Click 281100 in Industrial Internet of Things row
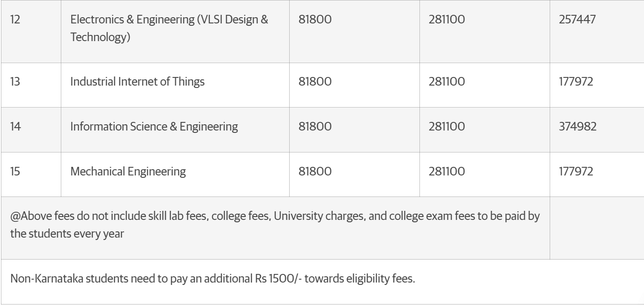Viewport: 644px width, 305px height. (x=447, y=82)
